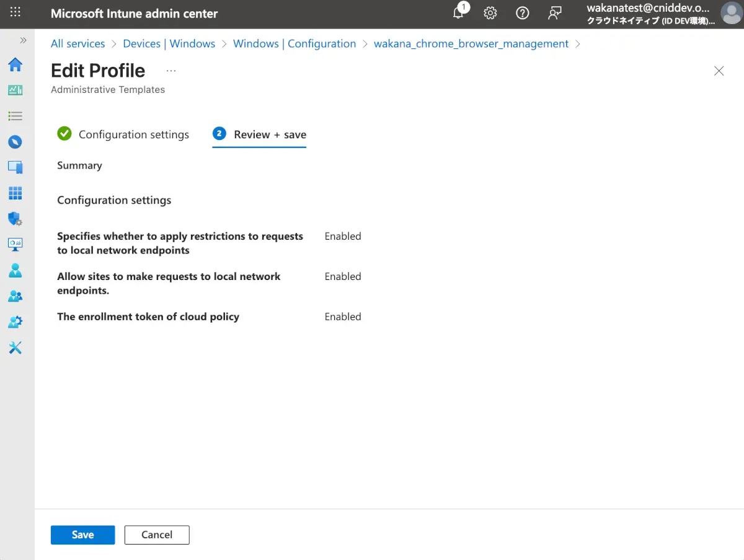Click 'Allow sites to make requests' setting

pos(169,283)
